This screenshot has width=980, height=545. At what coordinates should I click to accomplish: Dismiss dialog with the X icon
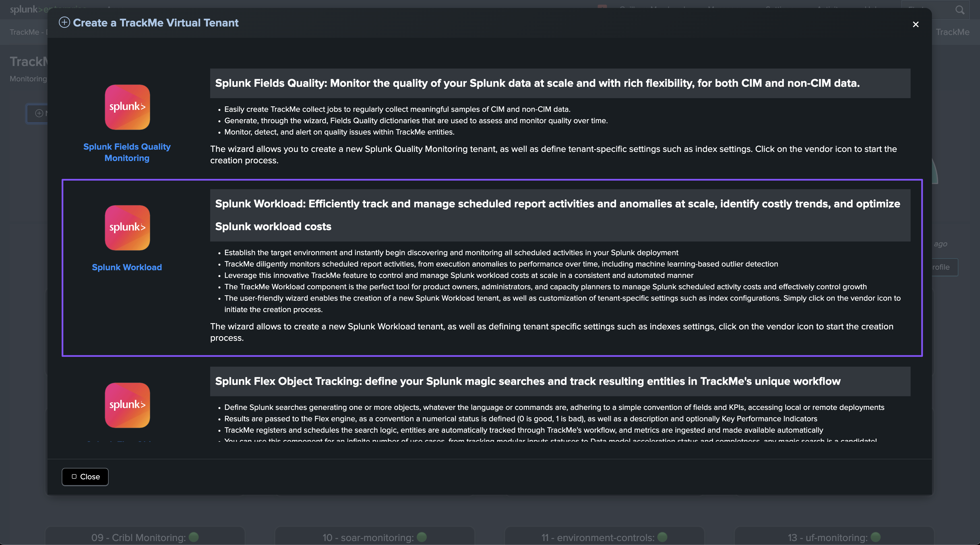pos(915,24)
